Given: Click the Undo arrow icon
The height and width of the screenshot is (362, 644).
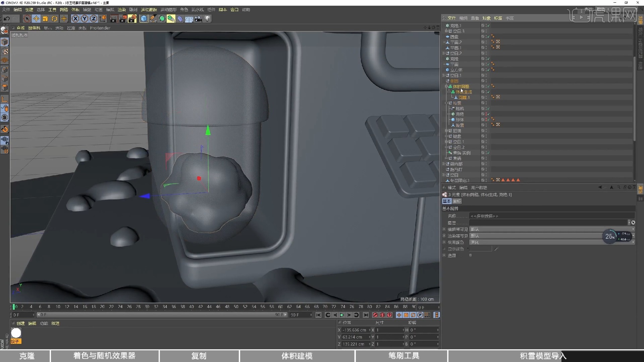Looking at the screenshot, I should pyautogui.click(x=6, y=19).
